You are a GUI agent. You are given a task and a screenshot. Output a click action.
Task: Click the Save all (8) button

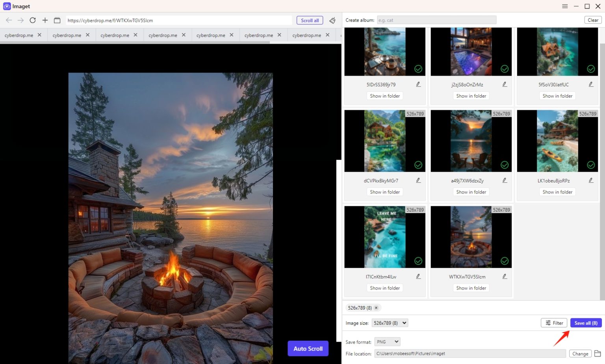pos(586,323)
